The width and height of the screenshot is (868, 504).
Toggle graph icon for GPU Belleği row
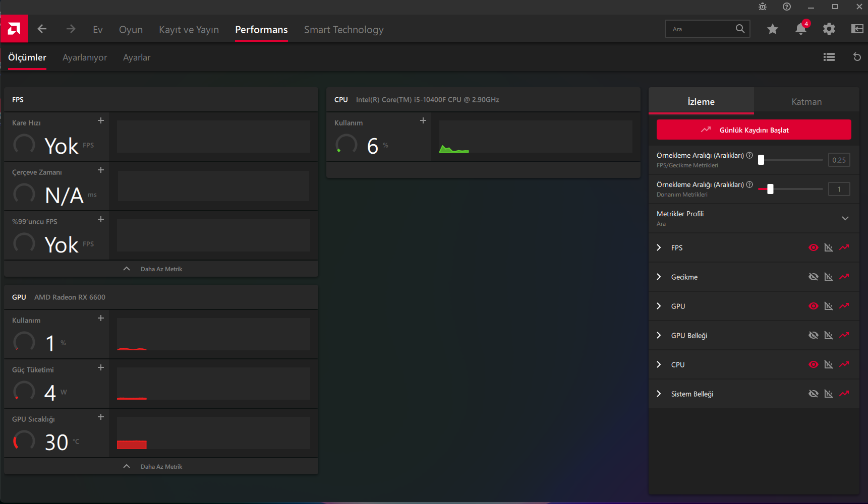coord(829,335)
